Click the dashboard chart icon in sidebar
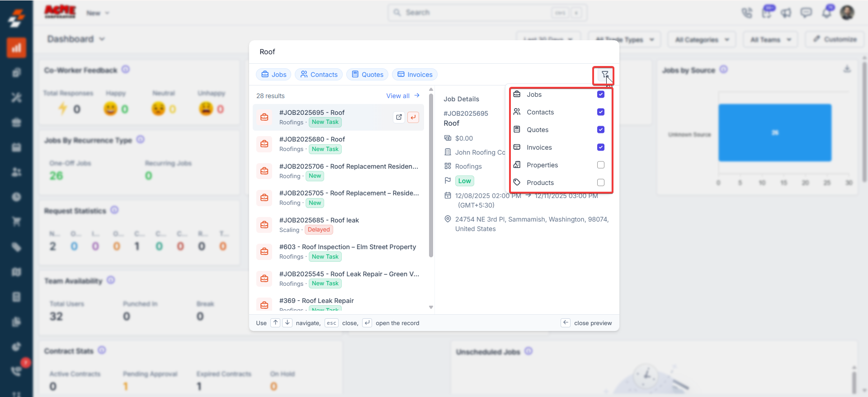 pos(16,47)
